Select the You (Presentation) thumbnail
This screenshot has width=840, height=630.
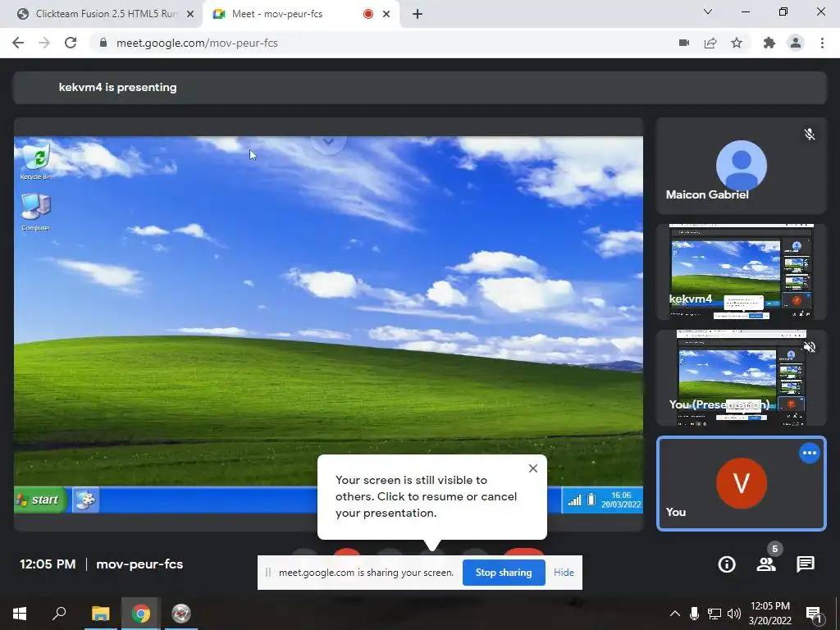point(742,377)
